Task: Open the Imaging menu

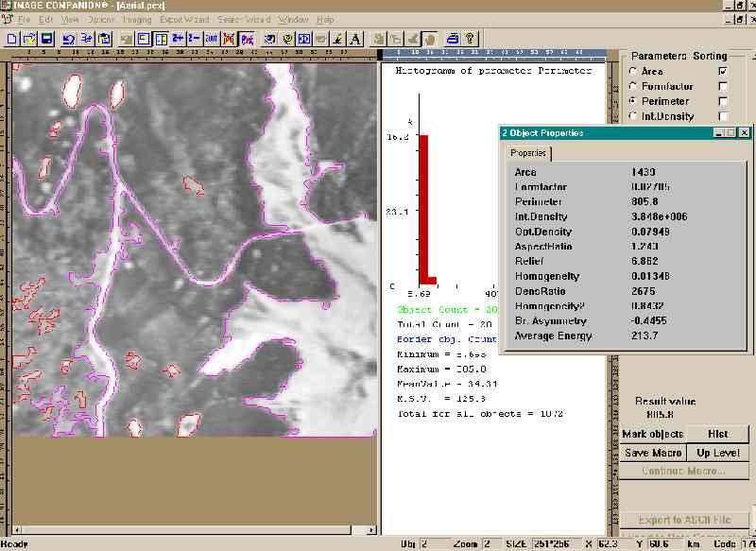Action: point(135,19)
